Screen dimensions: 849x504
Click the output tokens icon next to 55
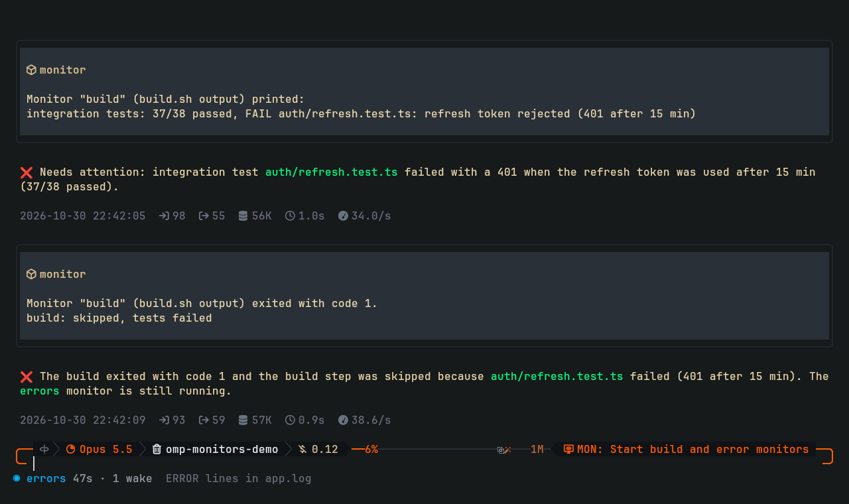click(x=204, y=216)
